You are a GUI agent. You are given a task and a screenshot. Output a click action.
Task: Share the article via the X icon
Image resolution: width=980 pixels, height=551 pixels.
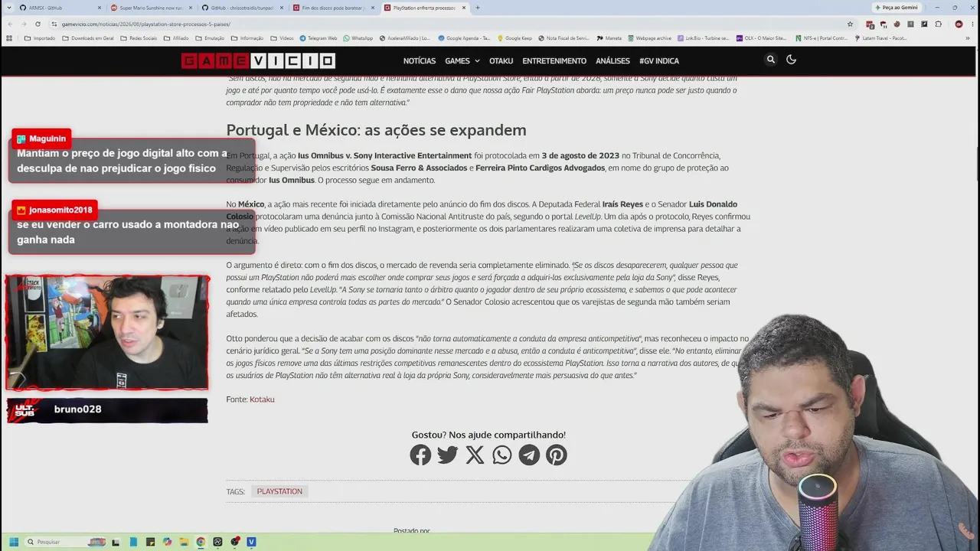click(475, 455)
